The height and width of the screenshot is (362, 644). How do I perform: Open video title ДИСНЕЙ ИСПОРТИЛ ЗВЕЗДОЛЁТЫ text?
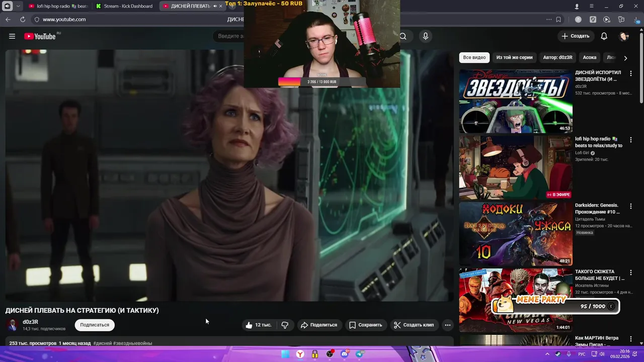pos(598,76)
